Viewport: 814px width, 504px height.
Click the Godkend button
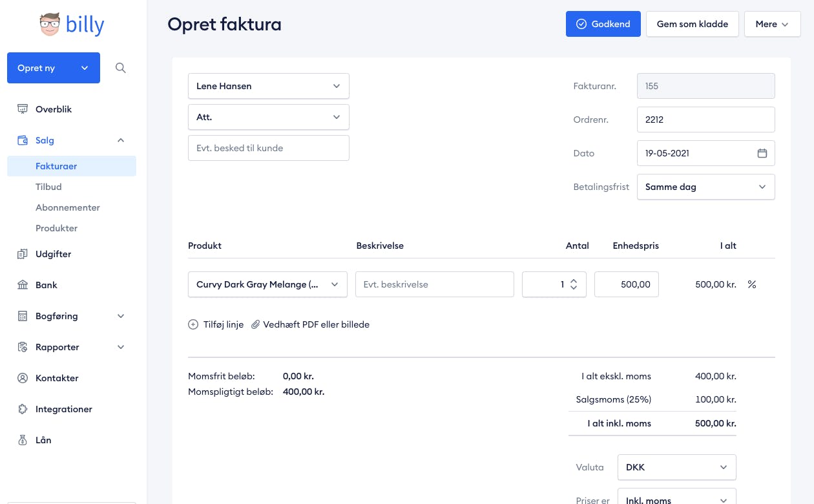[x=603, y=24]
